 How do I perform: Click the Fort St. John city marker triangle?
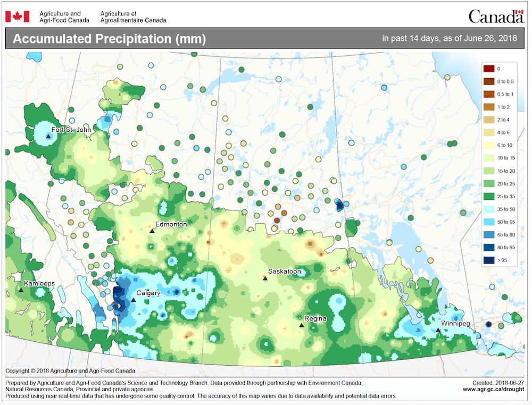(48, 136)
